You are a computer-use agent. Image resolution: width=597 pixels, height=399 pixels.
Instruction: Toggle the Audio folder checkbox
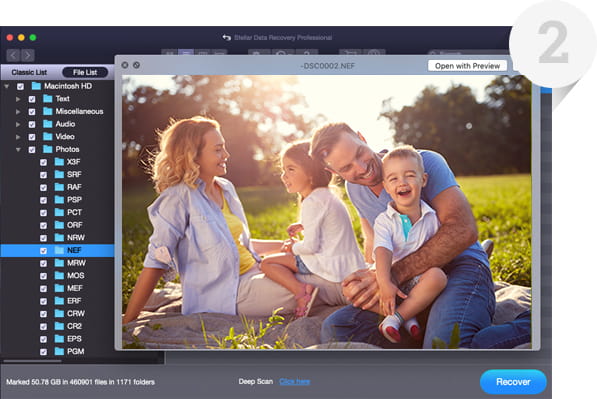[32, 124]
